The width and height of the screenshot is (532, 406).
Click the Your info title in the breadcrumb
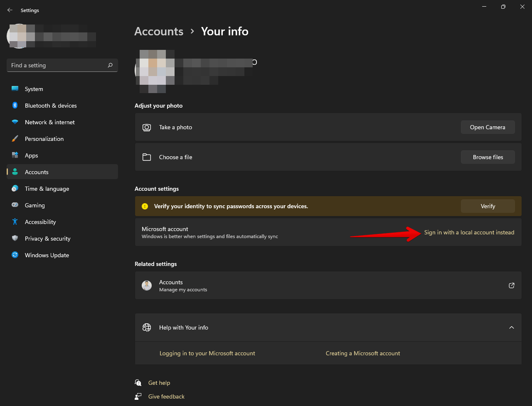pos(225,32)
